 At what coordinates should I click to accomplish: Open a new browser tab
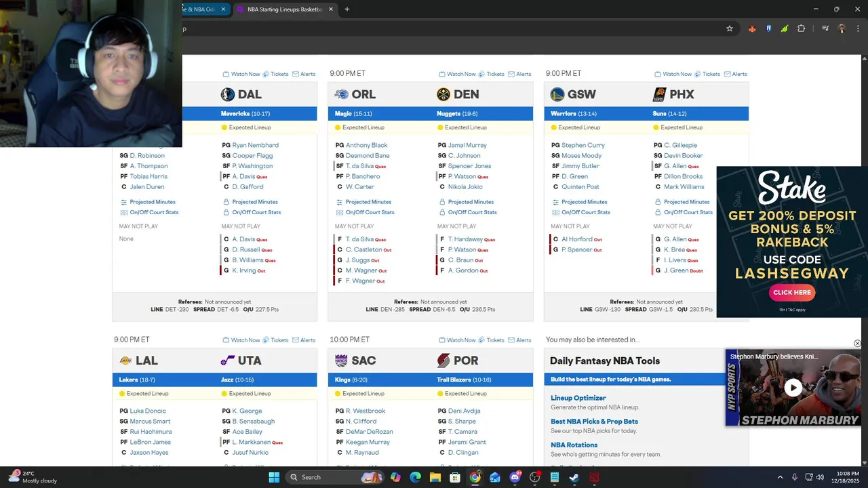[x=347, y=9]
